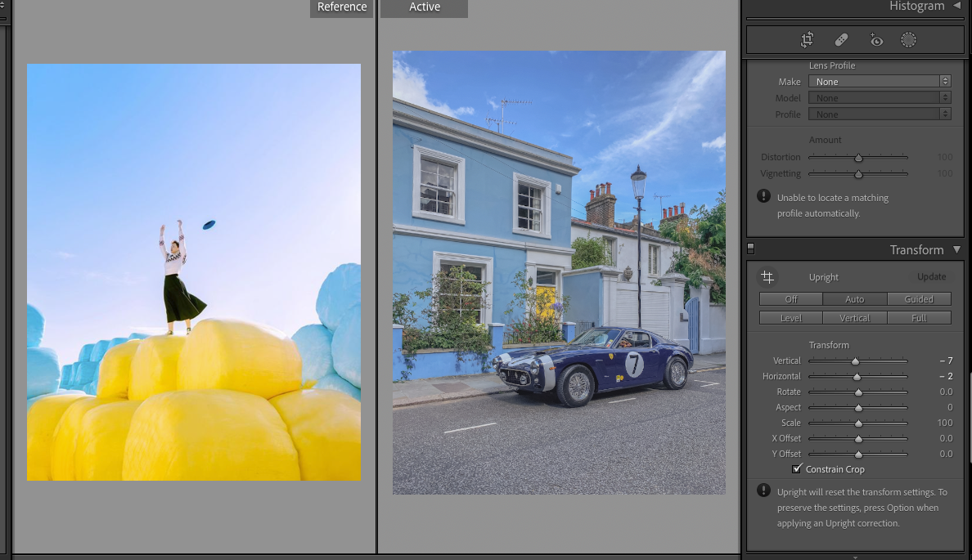Open the lens Profile dropdown
Viewport: 972px width, 560px height.
[880, 114]
